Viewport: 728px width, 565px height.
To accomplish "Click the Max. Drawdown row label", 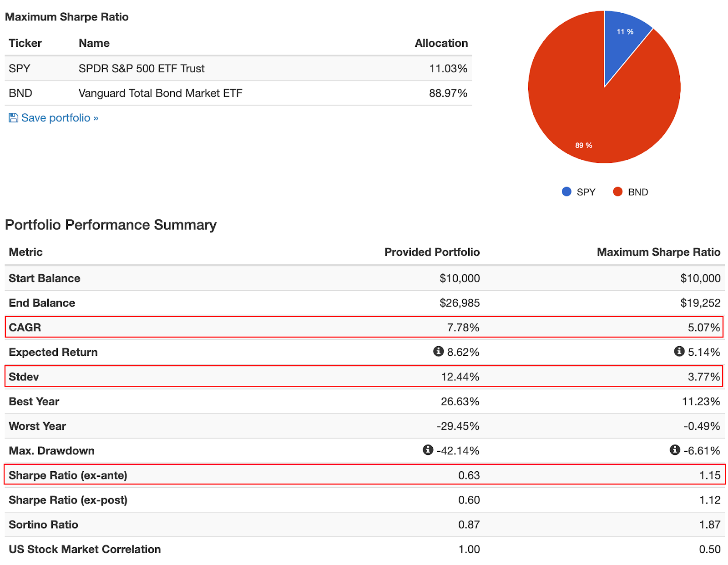I will coord(52,451).
